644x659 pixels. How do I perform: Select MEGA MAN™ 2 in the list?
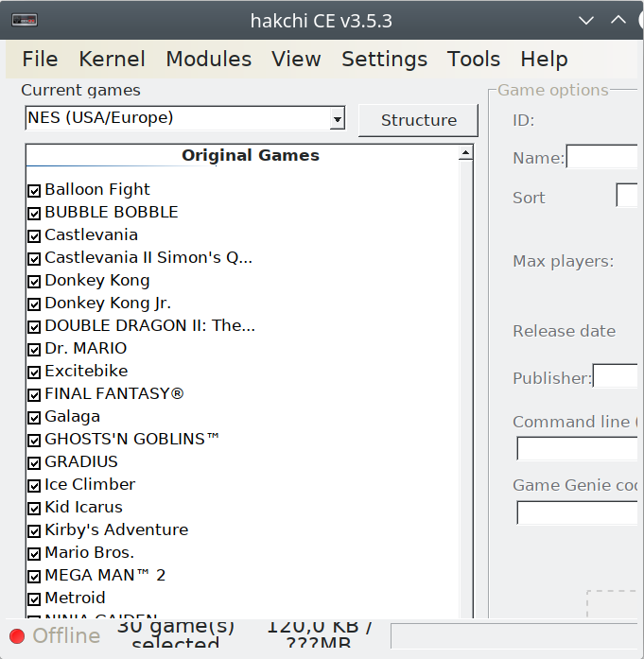click(105, 575)
